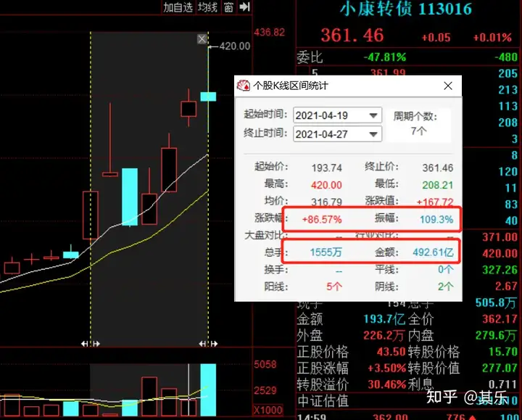Click the 436.82 price axis label
Screen dimensions: 522x420
point(269,33)
